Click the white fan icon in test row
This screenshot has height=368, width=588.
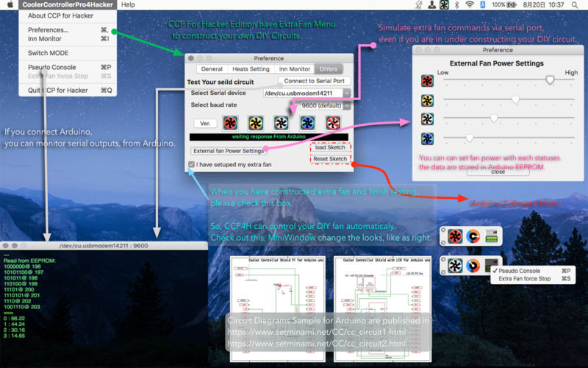(x=281, y=123)
